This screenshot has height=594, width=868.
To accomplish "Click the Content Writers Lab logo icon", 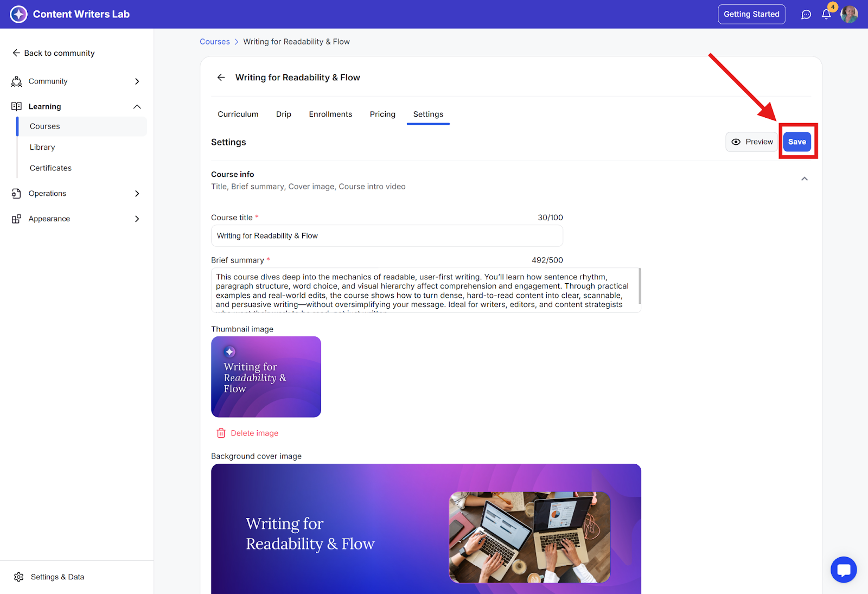I will click(18, 14).
